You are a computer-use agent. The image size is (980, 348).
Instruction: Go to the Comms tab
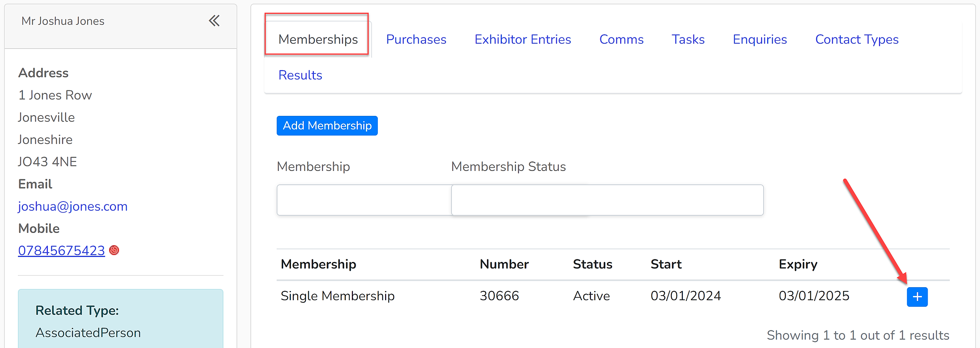pos(621,39)
